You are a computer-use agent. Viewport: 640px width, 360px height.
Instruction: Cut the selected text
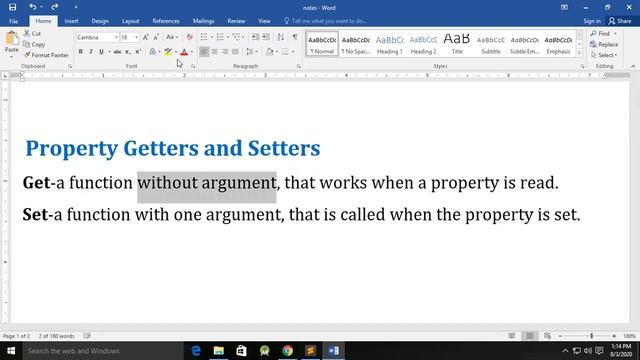point(32,33)
